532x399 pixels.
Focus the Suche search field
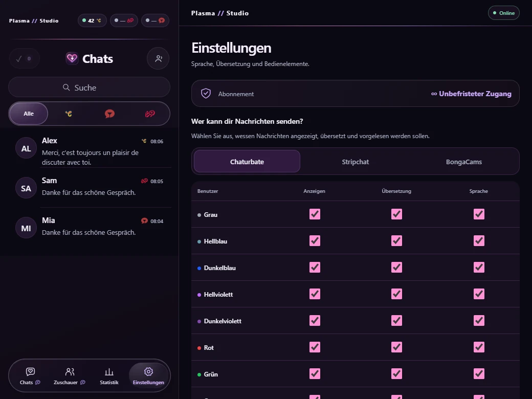(x=89, y=87)
